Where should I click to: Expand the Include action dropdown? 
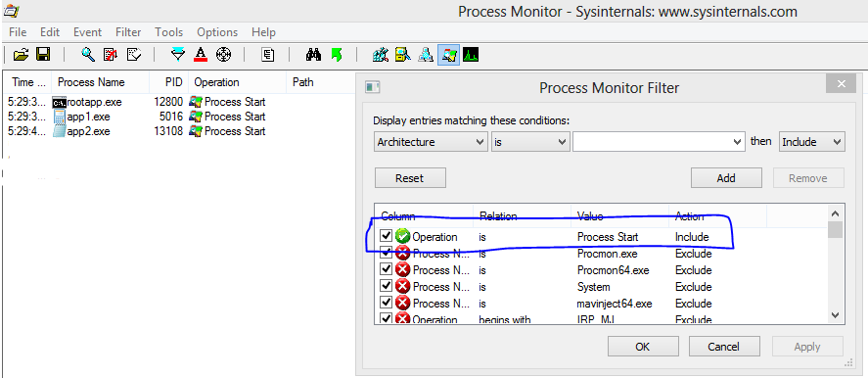[811, 142]
